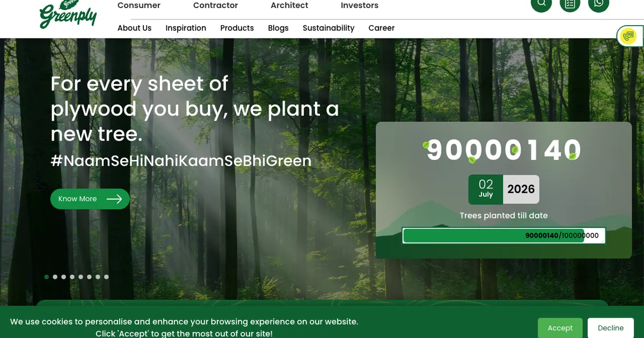
Task: Select the Contractor tab
Action: click(216, 5)
